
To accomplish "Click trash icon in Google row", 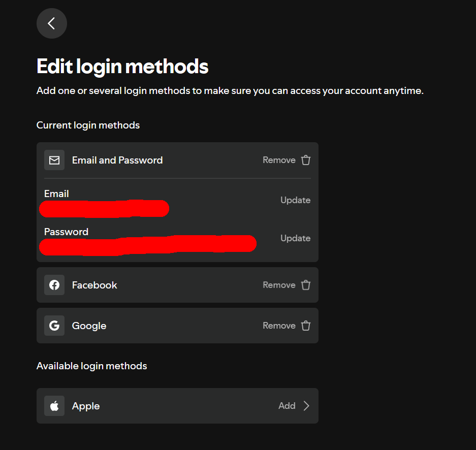I will click(306, 326).
